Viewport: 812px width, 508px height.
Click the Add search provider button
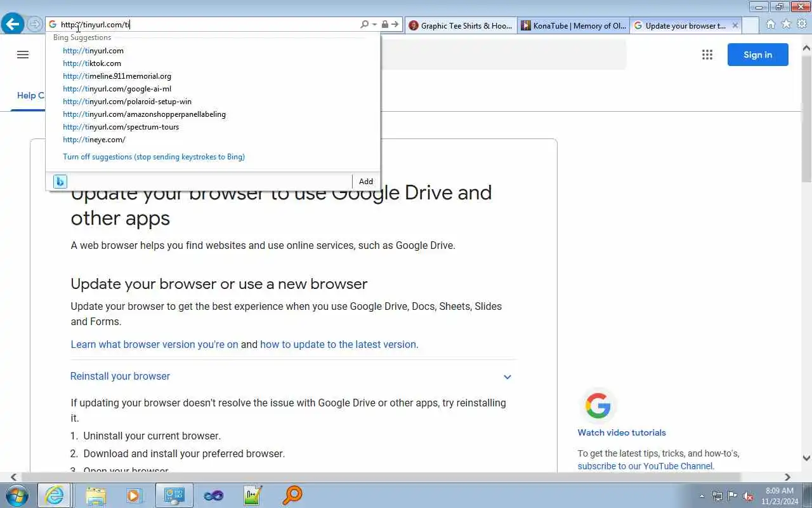point(366,182)
